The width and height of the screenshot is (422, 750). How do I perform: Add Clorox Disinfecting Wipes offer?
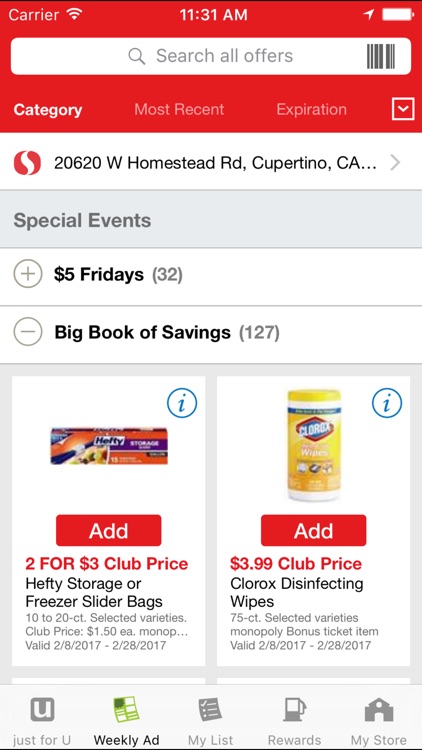313,530
